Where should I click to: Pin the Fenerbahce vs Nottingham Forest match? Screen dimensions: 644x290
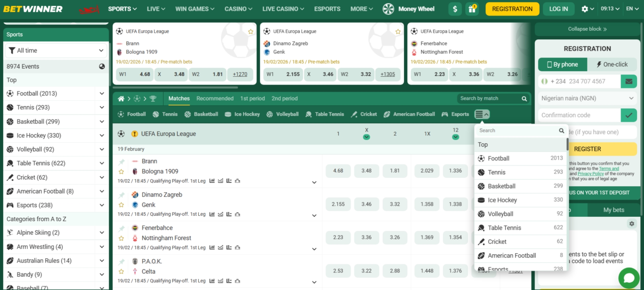121,228
